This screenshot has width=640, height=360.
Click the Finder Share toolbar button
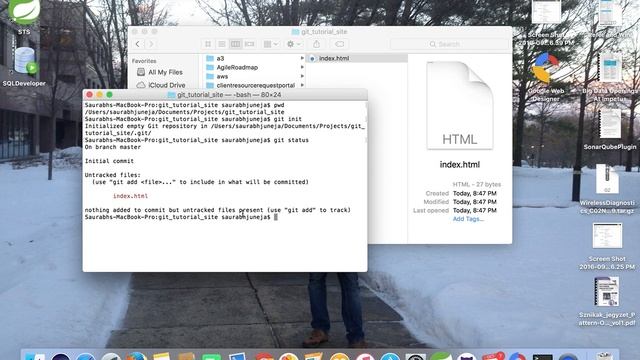pos(317,44)
